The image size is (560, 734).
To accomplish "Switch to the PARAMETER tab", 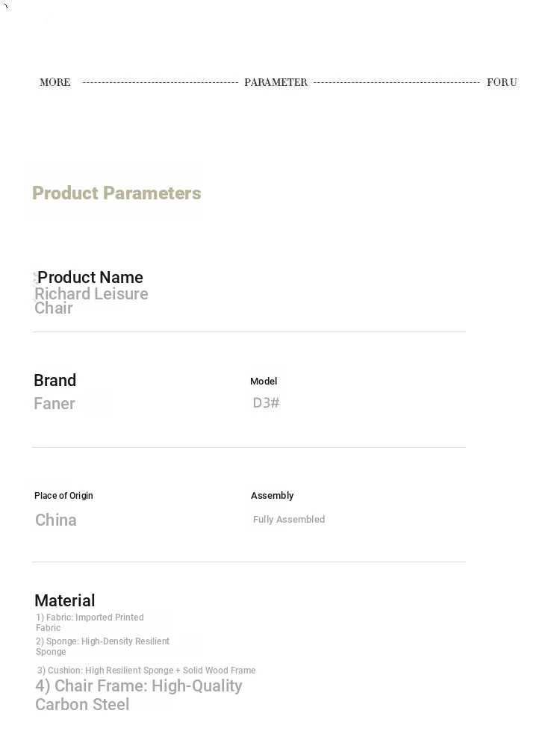I will pyautogui.click(x=276, y=82).
